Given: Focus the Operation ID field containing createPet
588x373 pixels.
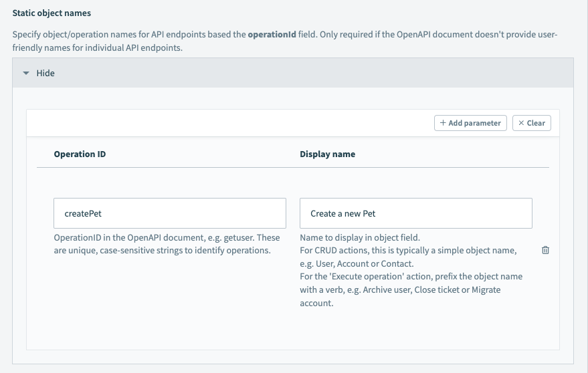Looking at the screenshot, I should [x=169, y=213].
